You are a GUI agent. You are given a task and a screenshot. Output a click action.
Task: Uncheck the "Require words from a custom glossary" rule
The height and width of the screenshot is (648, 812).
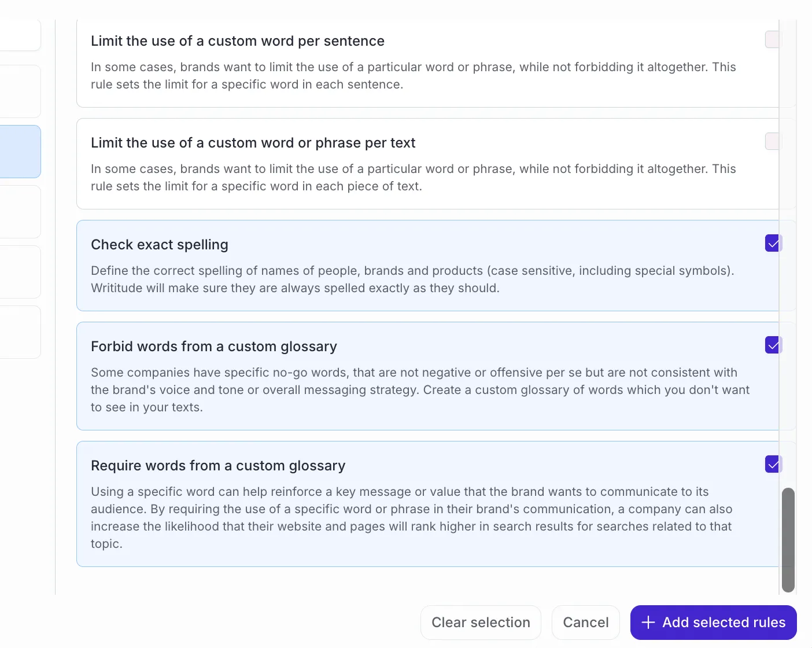pos(773,464)
